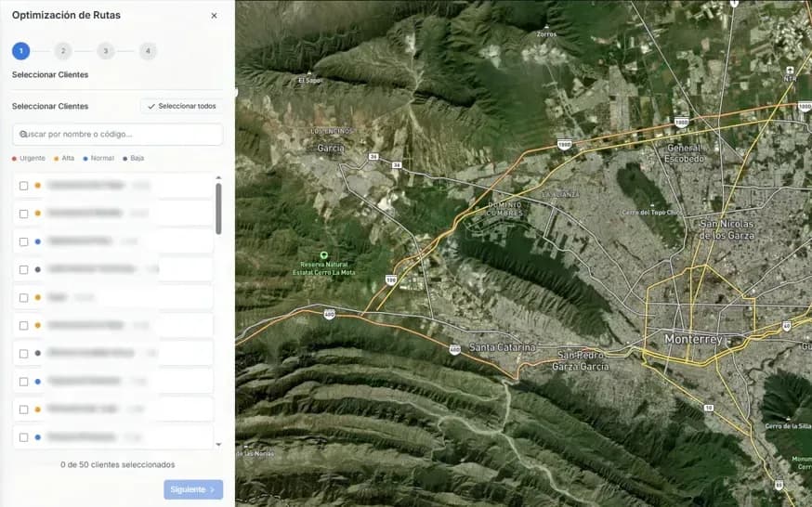Click the highway 180 shield on map
Screen dimensions: 812x507
pos(391,279)
